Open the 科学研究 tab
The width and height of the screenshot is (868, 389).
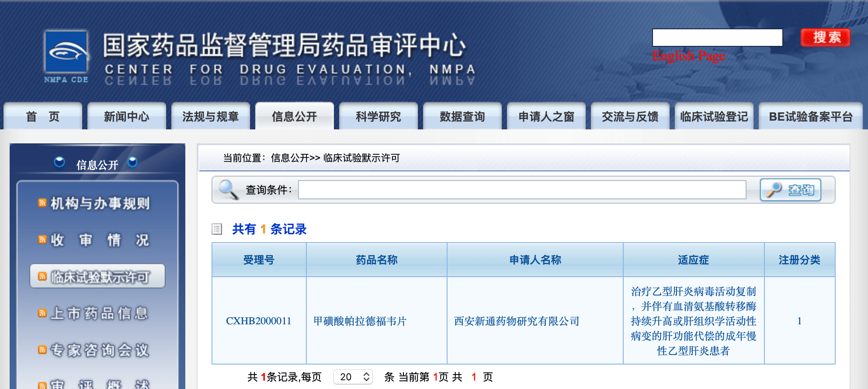(x=378, y=116)
